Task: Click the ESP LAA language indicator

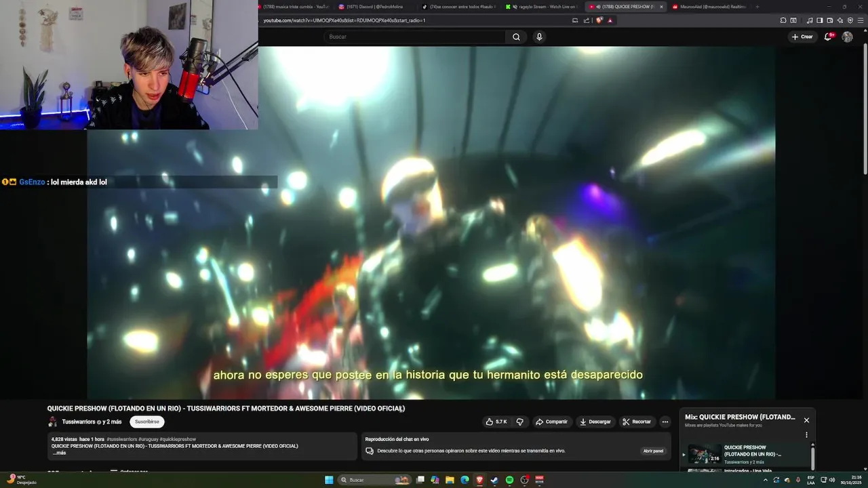Action: pos(811,480)
